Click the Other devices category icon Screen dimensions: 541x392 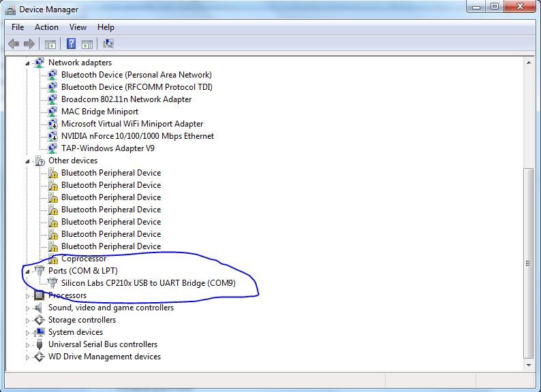(40, 161)
